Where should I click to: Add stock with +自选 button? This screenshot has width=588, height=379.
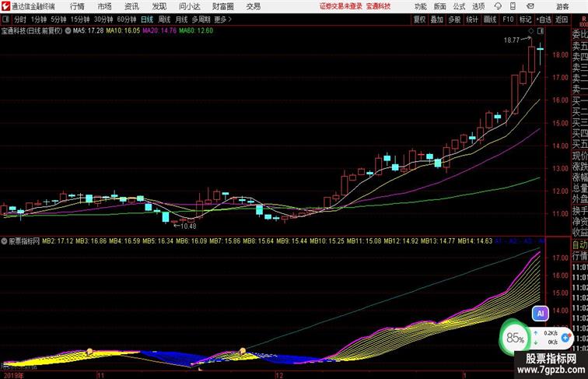[x=544, y=19]
